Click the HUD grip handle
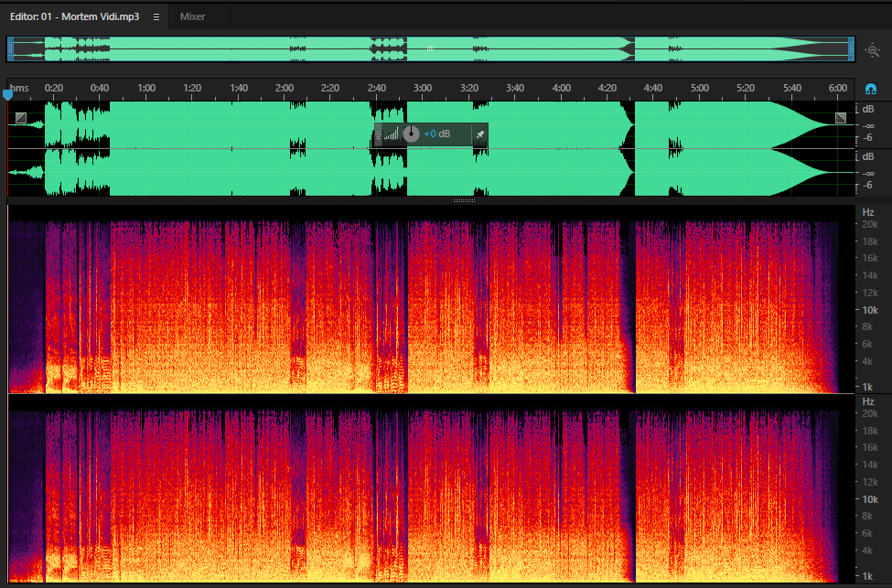Screen dimensions: 892x588 pos(379,134)
